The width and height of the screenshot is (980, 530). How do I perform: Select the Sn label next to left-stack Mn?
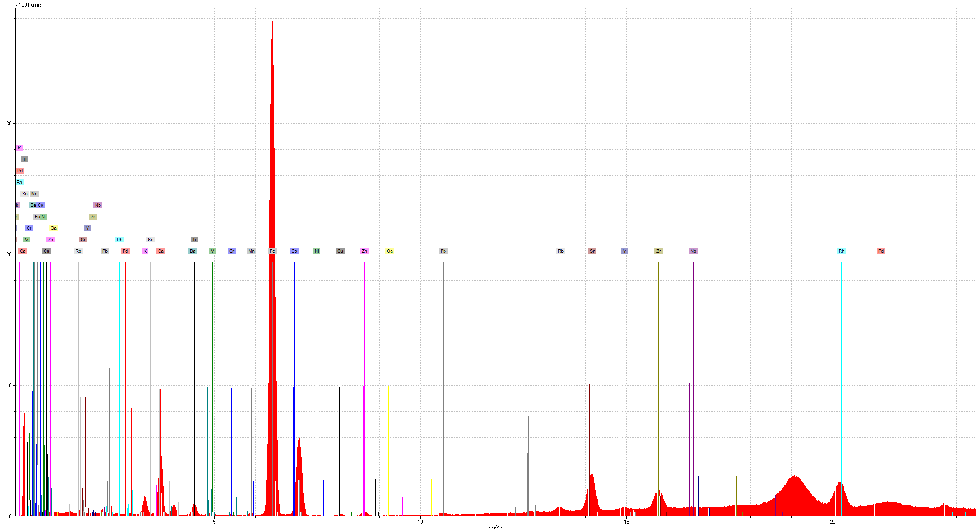coord(25,194)
